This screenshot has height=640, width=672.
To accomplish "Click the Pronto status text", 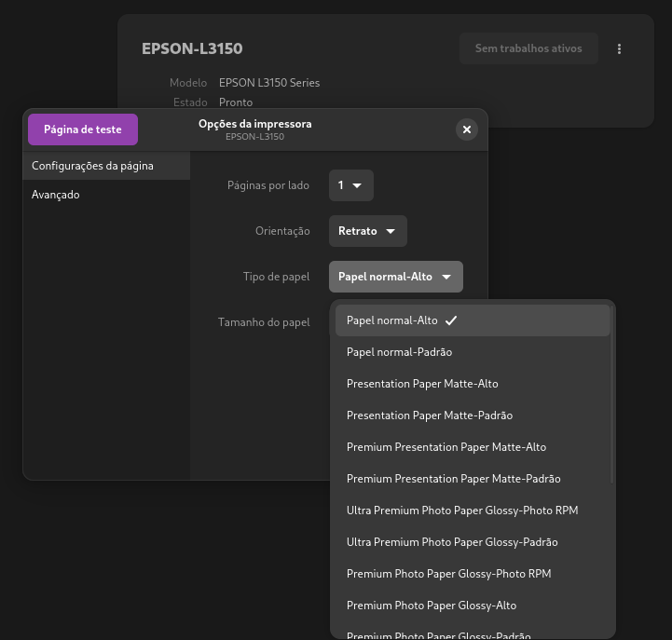I will (x=236, y=102).
